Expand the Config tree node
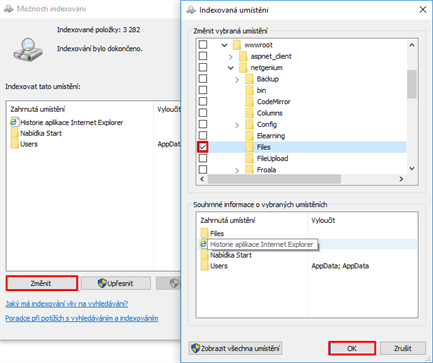 click(x=237, y=125)
